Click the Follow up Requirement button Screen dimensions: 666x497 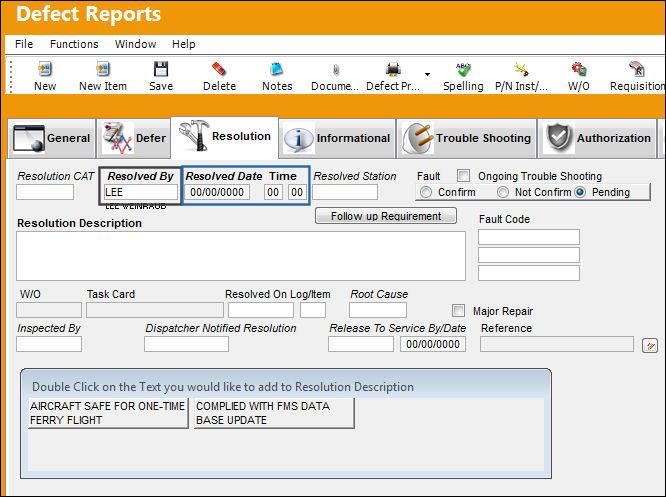pos(386,216)
